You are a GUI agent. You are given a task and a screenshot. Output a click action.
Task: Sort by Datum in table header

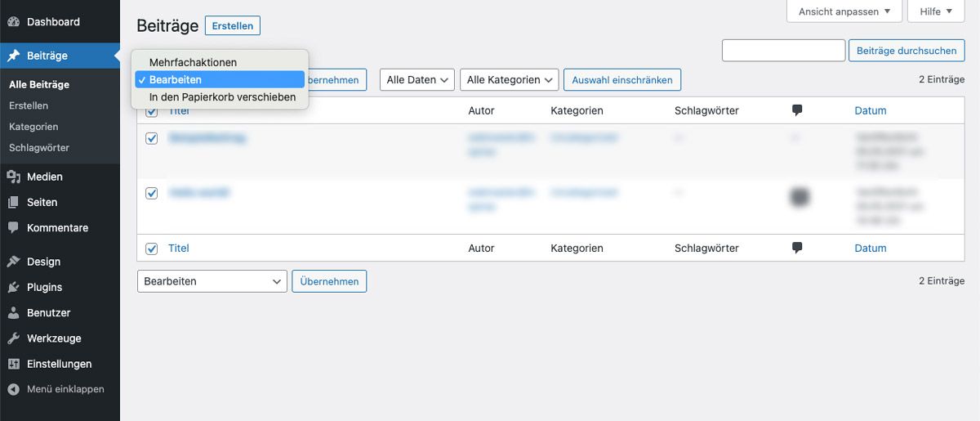(871, 110)
